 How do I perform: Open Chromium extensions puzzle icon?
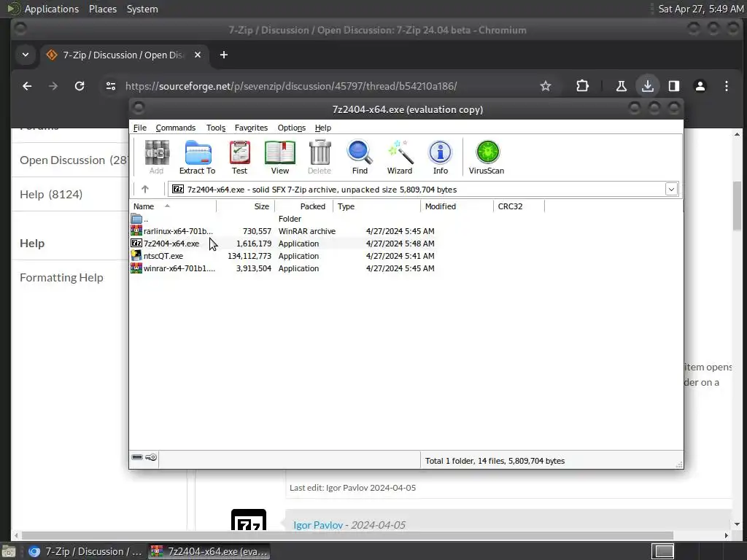point(582,86)
